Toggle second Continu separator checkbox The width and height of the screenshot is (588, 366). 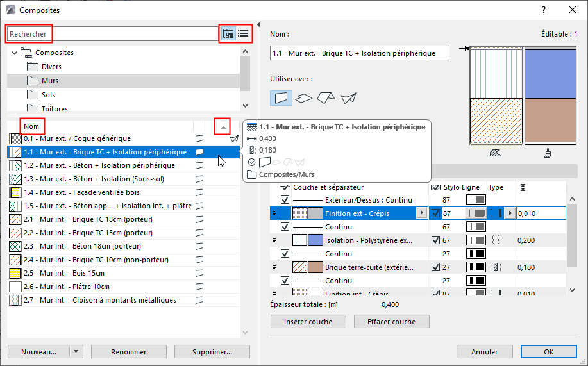[285, 254]
